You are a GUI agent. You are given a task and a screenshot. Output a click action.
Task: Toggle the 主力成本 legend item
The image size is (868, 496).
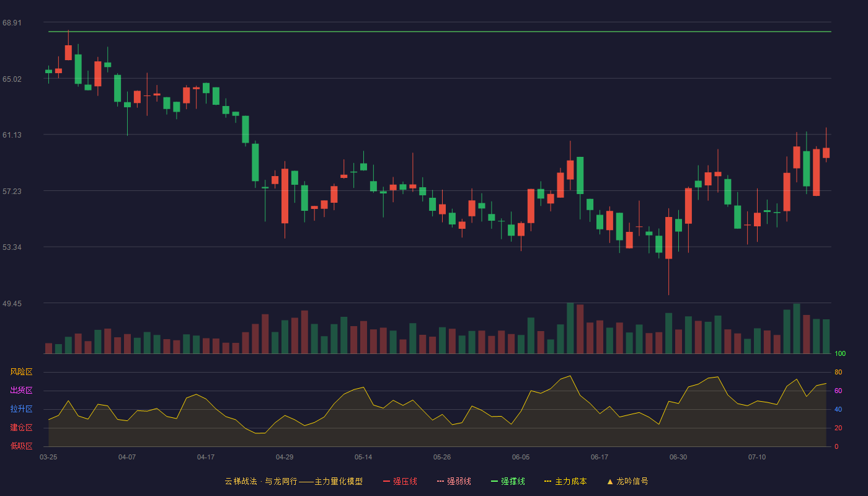[565, 481]
